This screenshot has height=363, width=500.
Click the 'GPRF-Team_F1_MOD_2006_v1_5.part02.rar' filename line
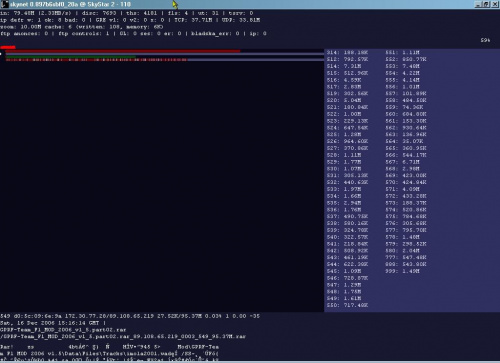click(63, 330)
